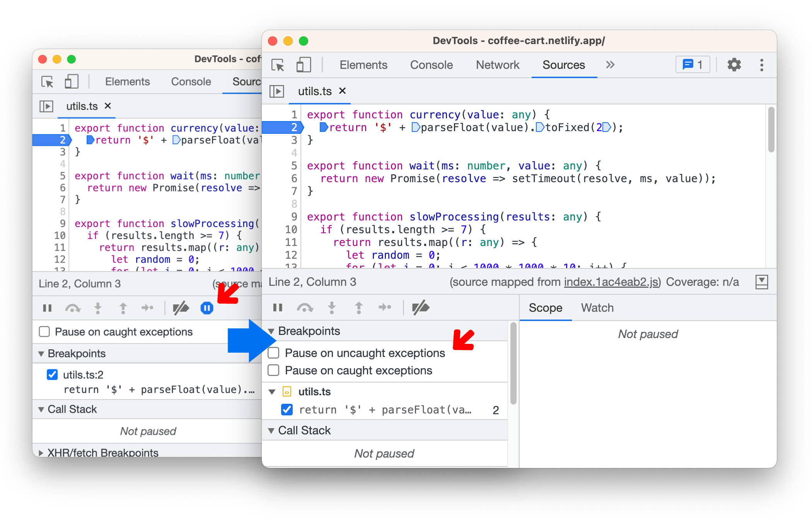Open the three-dot customize menu
The image size is (812, 526).
[761, 65]
